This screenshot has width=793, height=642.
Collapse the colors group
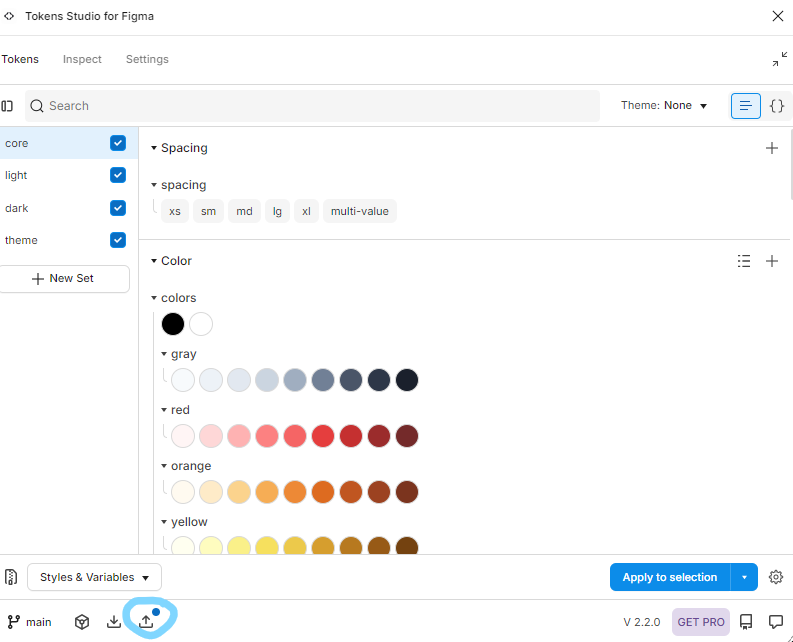(154, 298)
